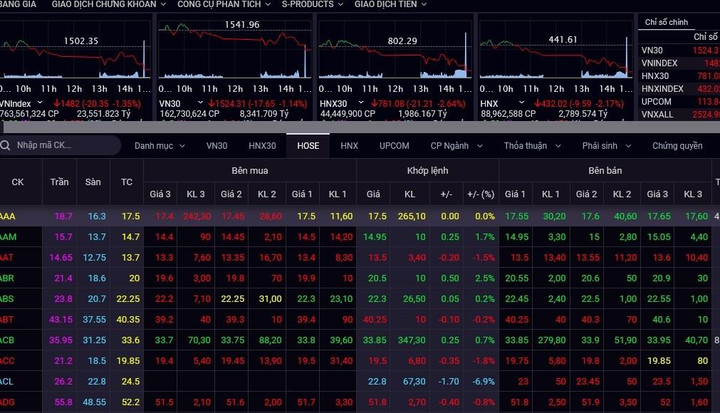Switch to the HOSE tab
Screen dimensions: 720x413
click(x=307, y=146)
